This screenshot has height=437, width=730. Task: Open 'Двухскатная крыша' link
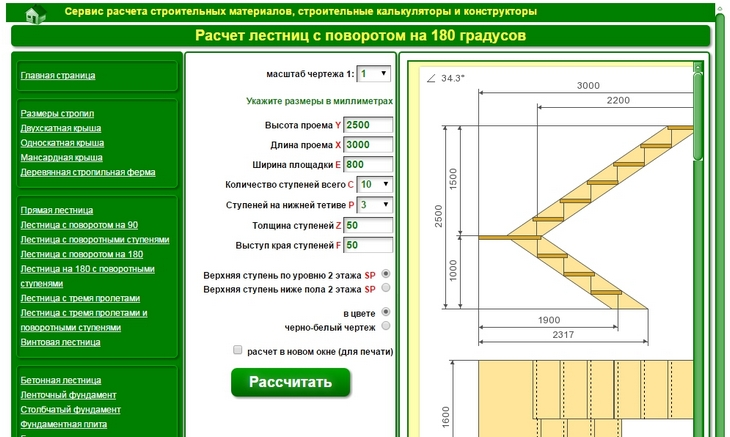(61, 128)
